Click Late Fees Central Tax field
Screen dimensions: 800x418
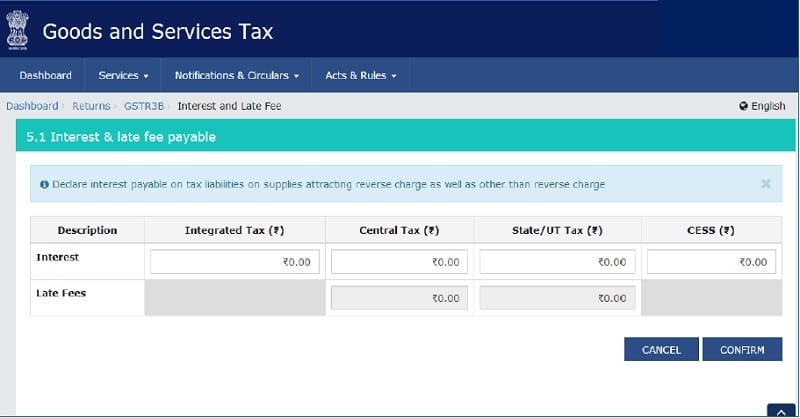click(x=399, y=298)
